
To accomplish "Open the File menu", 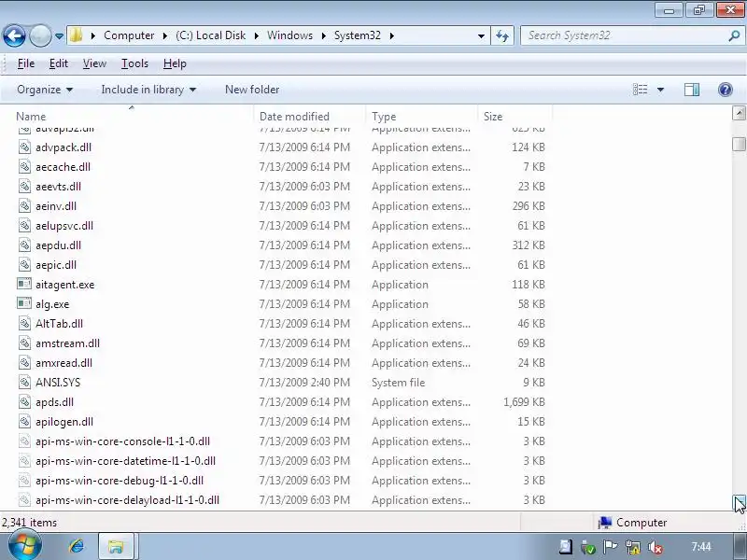I will (x=26, y=63).
